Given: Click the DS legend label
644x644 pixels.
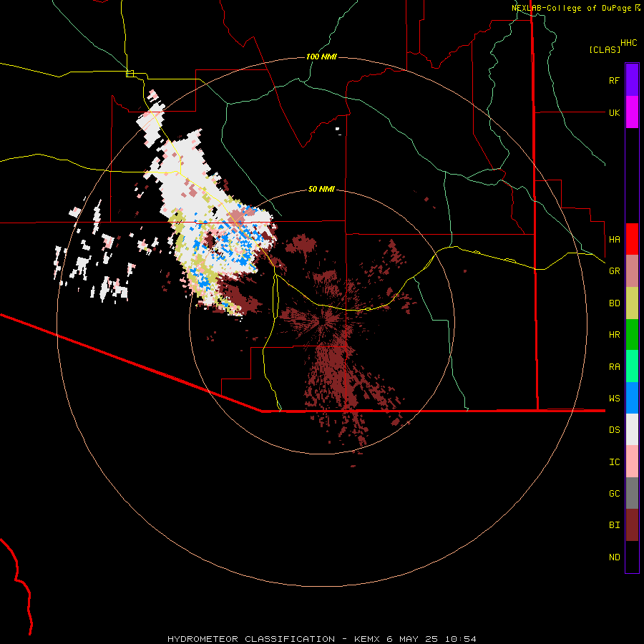Looking at the screenshot, I should [x=614, y=430].
